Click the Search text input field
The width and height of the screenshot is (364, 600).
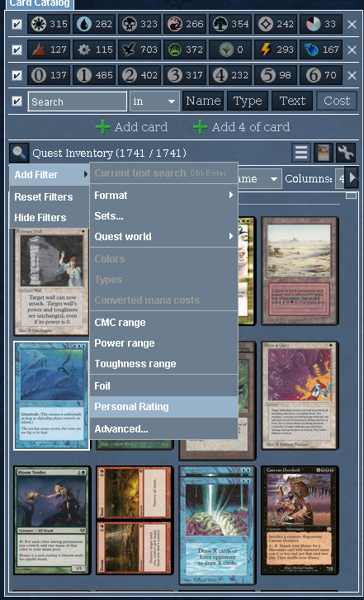pos(78,102)
